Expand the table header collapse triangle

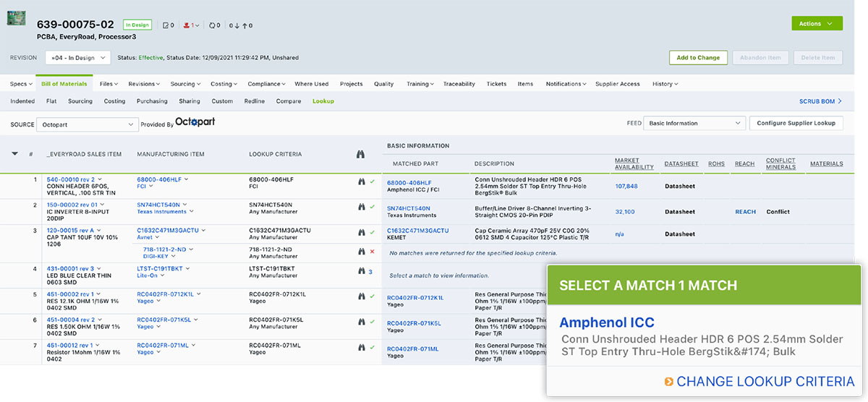(x=14, y=153)
